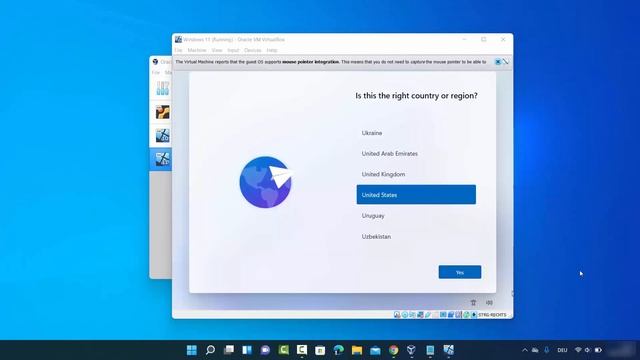Click the DEU language indicator
This screenshot has height=360, width=640.
click(x=562, y=350)
